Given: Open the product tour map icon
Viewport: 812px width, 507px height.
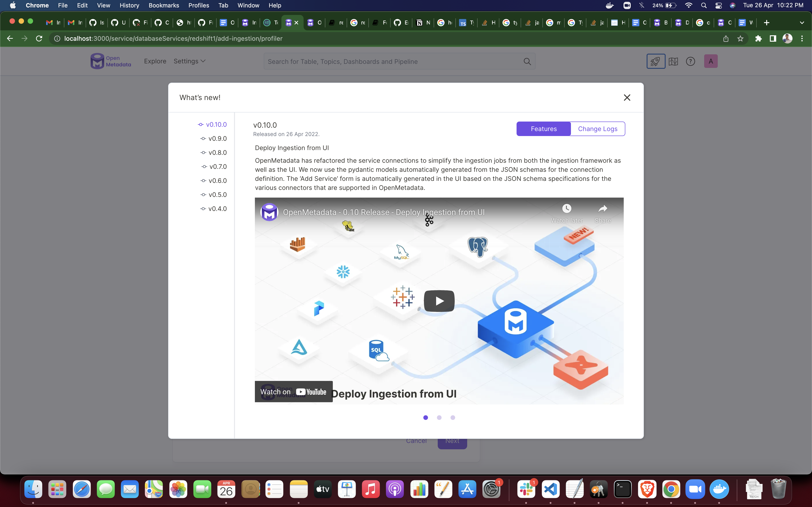Looking at the screenshot, I should point(673,61).
